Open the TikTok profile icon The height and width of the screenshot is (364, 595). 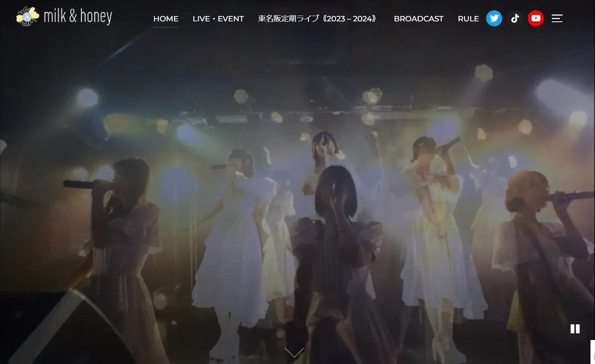coord(515,19)
